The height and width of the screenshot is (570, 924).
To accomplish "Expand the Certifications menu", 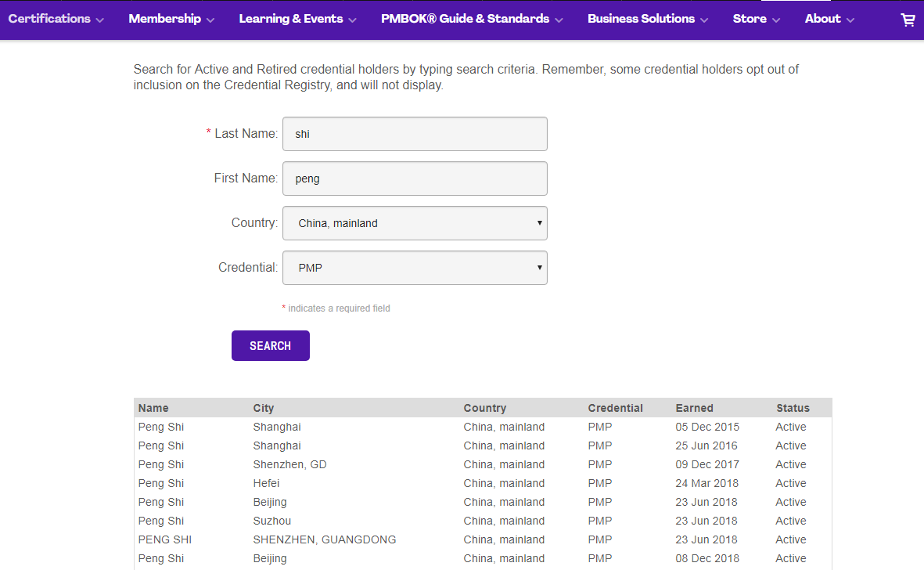I will 56,19.
